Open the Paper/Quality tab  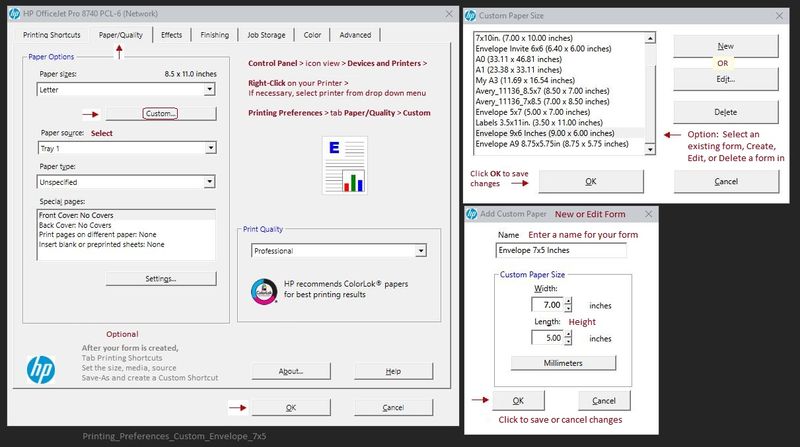click(x=121, y=35)
